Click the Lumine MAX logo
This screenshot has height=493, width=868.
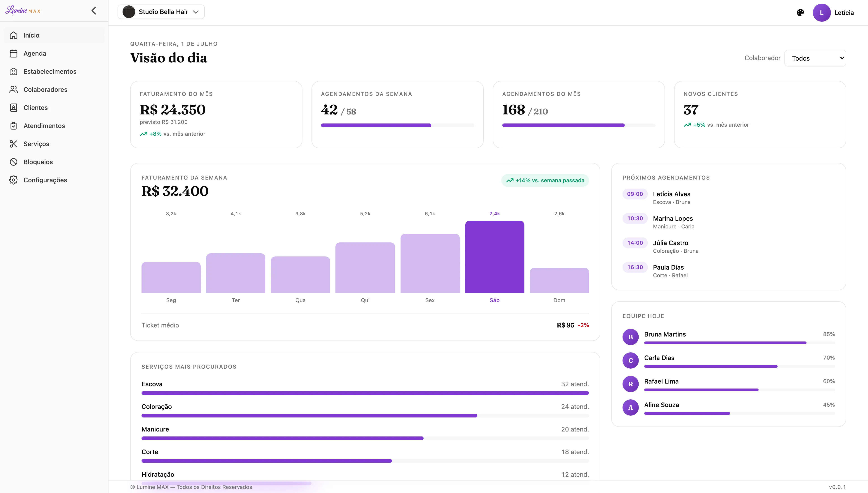pos(23,10)
